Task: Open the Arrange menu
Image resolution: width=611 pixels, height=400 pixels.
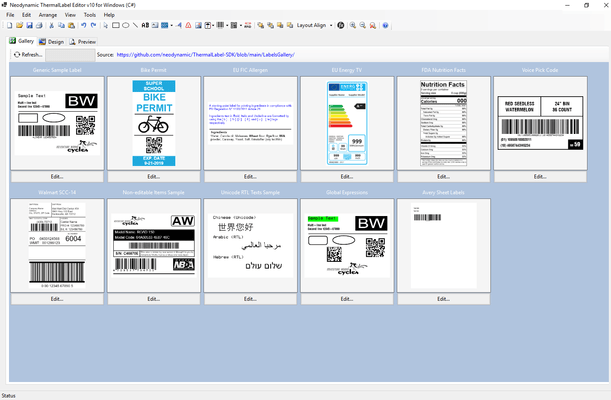Action: [x=47, y=15]
